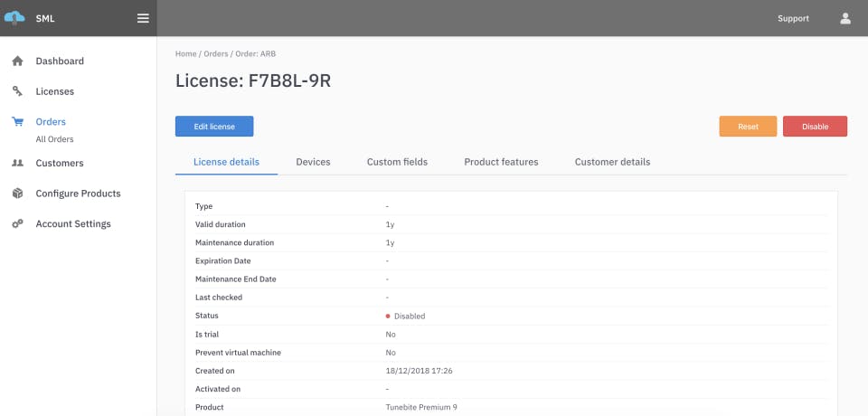The width and height of the screenshot is (868, 416).
Task: Go to All Orders submenu item
Action: coord(54,139)
